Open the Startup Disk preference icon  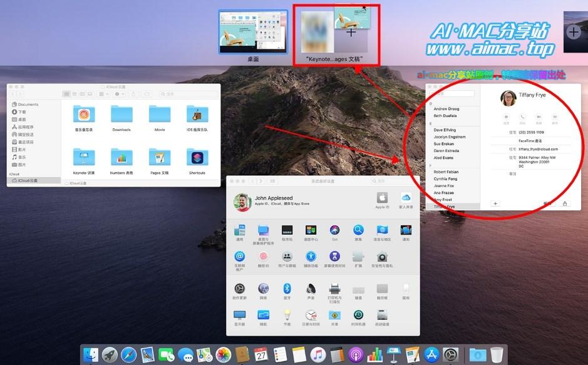382,315
